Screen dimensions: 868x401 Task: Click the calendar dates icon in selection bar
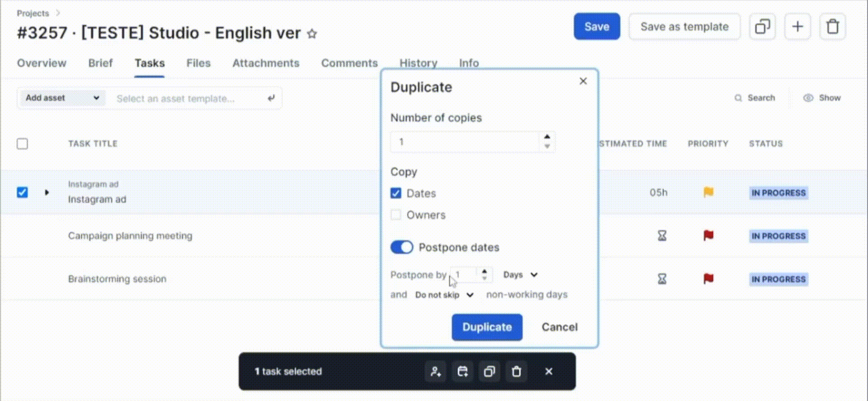click(x=462, y=372)
